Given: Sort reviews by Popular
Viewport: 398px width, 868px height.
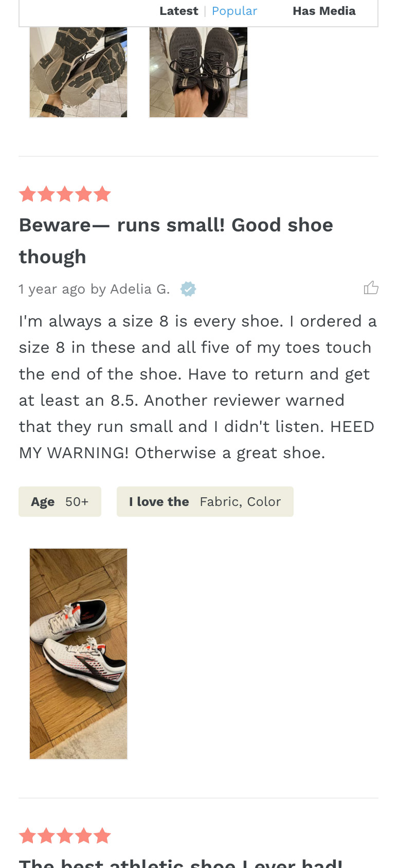Looking at the screenshot, I should coord(234,11).
